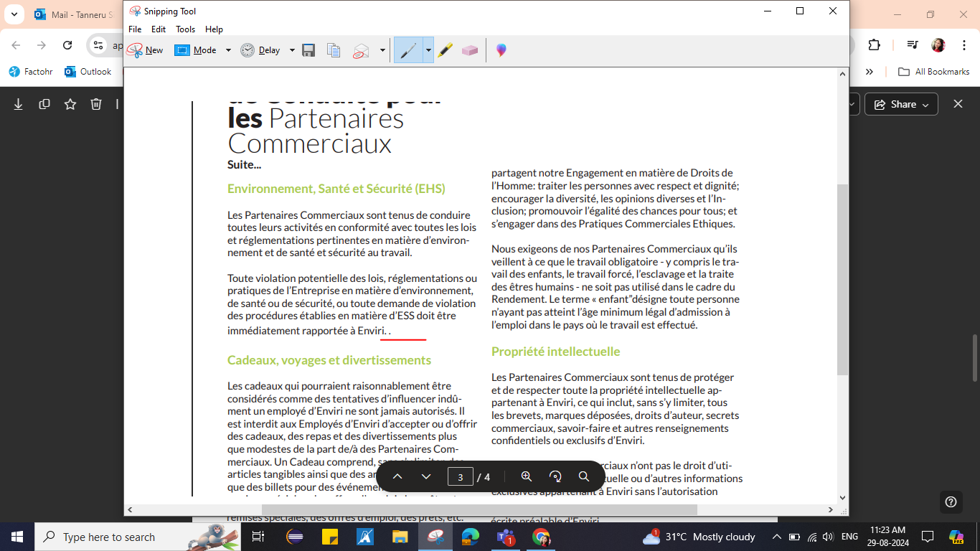Select the Pen tool in Snipping Tool
980x551 pixels.
[x=408, y=50]
